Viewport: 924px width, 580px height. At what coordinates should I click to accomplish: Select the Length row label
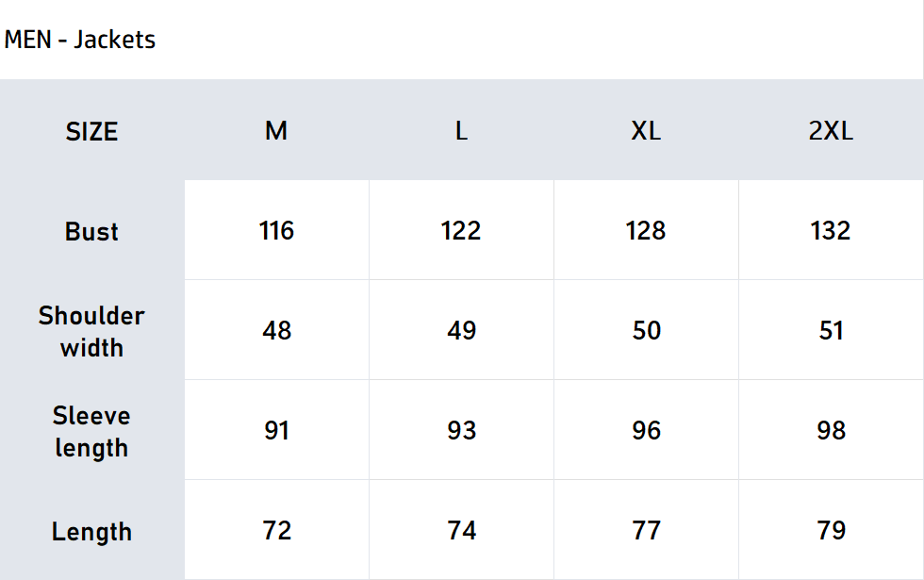(x=91, y=531)
